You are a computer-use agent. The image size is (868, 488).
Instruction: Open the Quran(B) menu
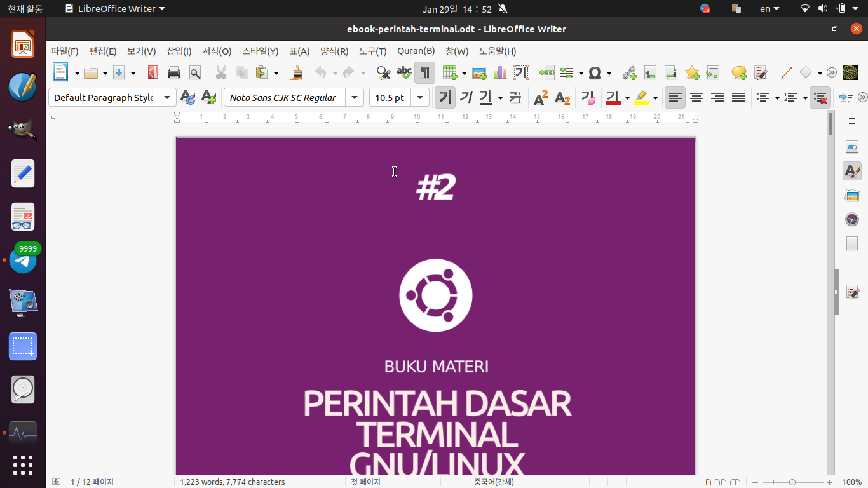tap(416, 51)
